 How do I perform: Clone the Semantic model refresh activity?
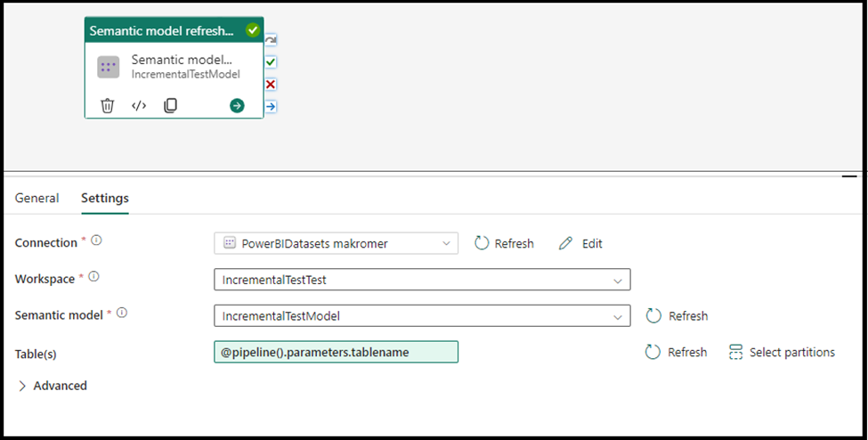[x=171, y=105]
